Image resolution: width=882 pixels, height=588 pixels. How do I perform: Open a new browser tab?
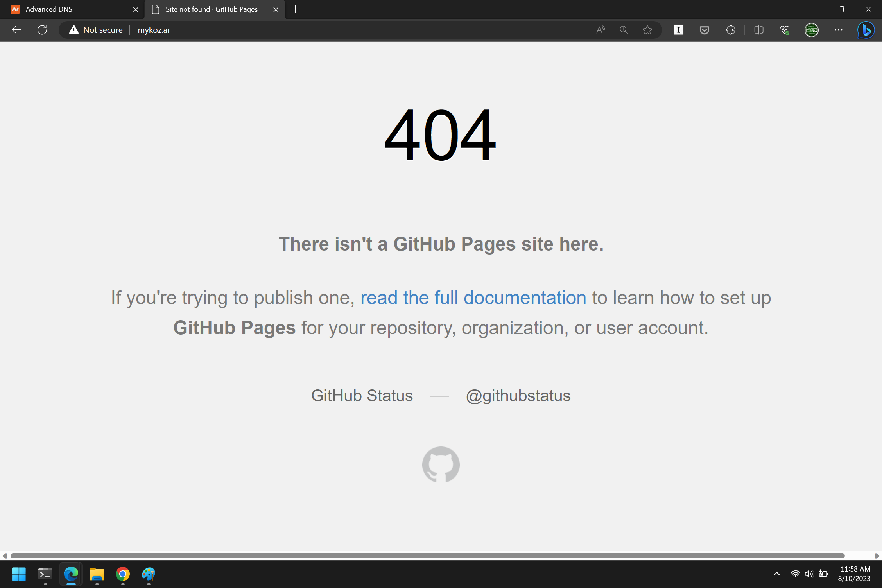[296, 9]
